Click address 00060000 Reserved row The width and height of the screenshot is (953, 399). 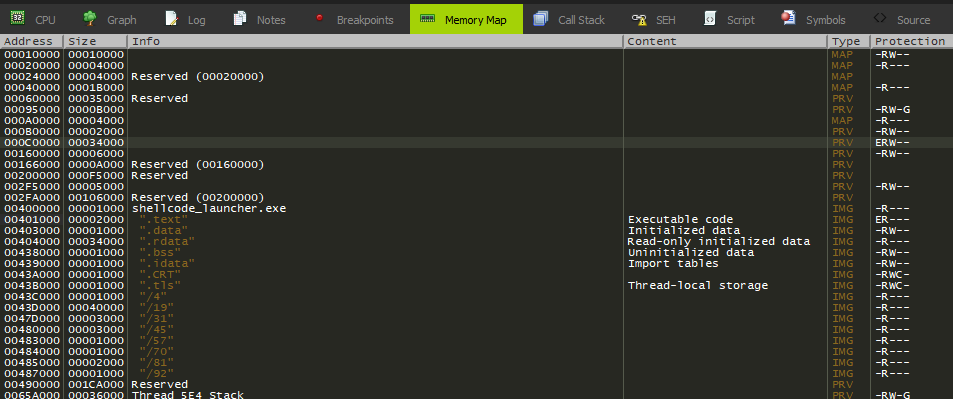[x=32, y=99]
